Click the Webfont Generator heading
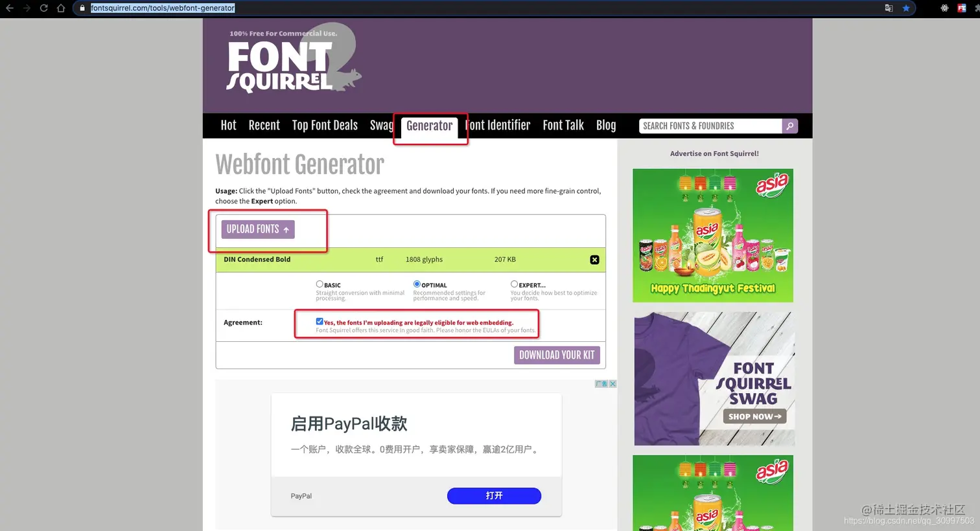 pos(299,165)
